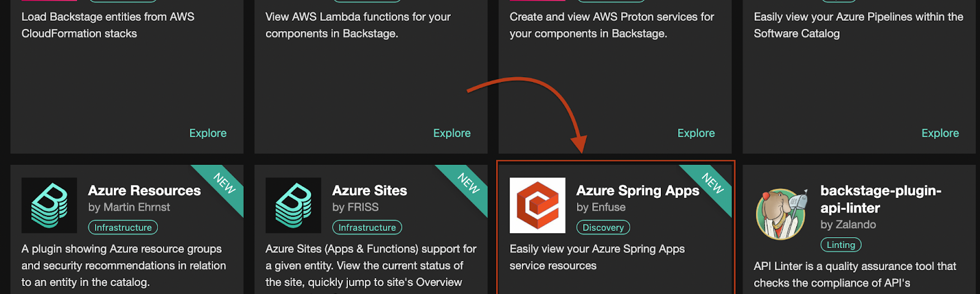The height and width of the screenshot is (294, 980).
Task: Click author text 'by FRISS'
Action: point(355,207)
